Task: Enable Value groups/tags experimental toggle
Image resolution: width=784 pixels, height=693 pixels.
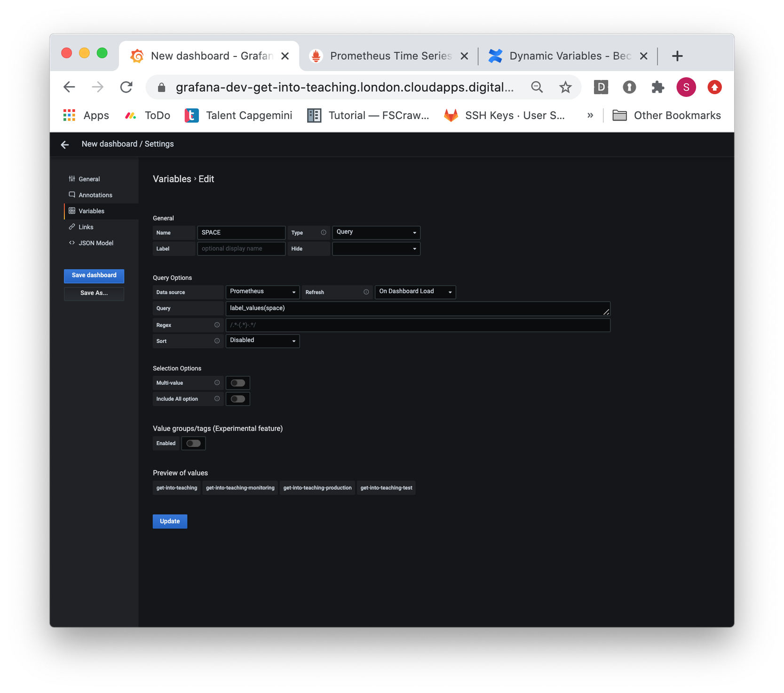Action: (x=193, y=444)
